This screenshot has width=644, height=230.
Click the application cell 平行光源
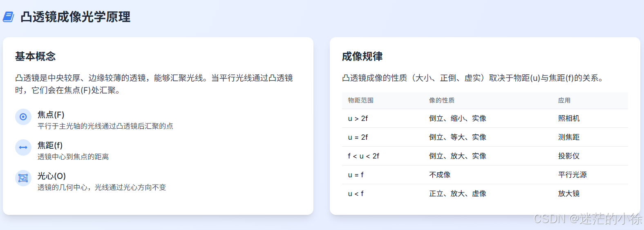coord(572,175)
